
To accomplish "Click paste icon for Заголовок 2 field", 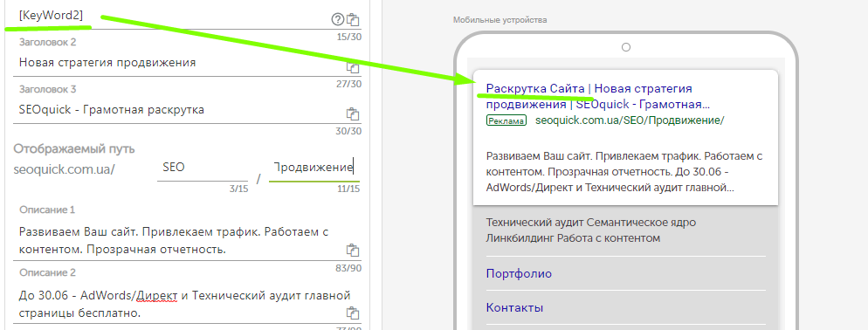I will [353, 67].
